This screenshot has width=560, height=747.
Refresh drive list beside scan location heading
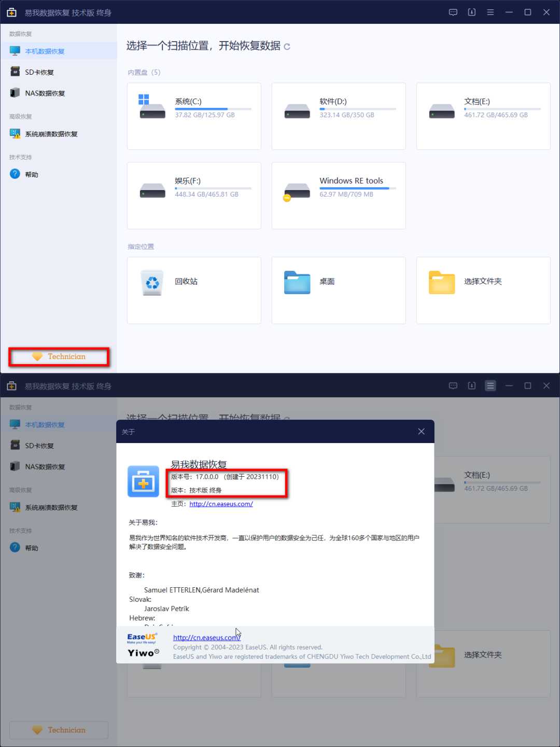coord(287,47)
